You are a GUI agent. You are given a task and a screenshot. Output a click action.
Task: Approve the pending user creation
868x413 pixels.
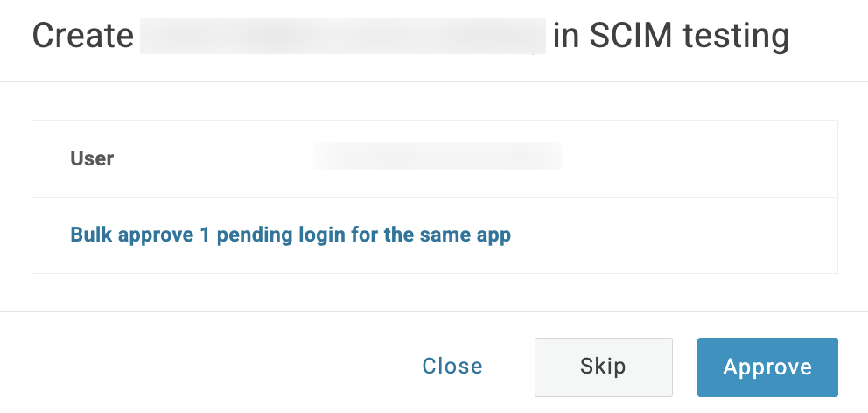(x=767, y=367)
